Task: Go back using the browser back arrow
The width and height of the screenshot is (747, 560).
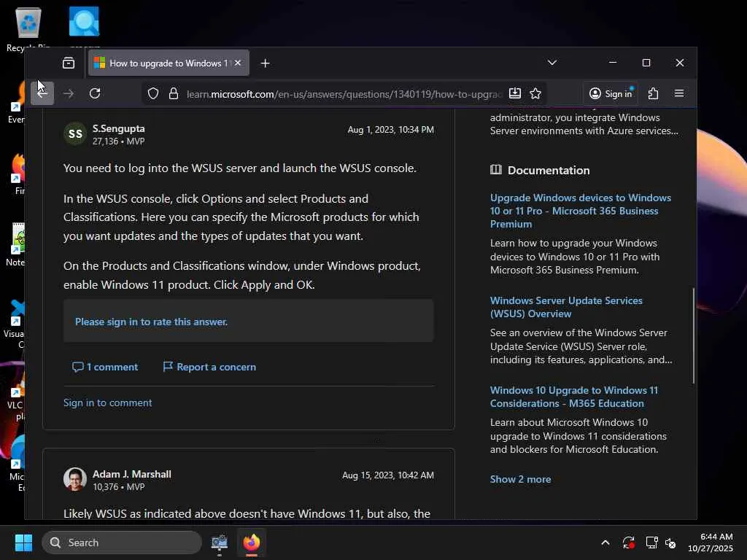Action: 42,93
